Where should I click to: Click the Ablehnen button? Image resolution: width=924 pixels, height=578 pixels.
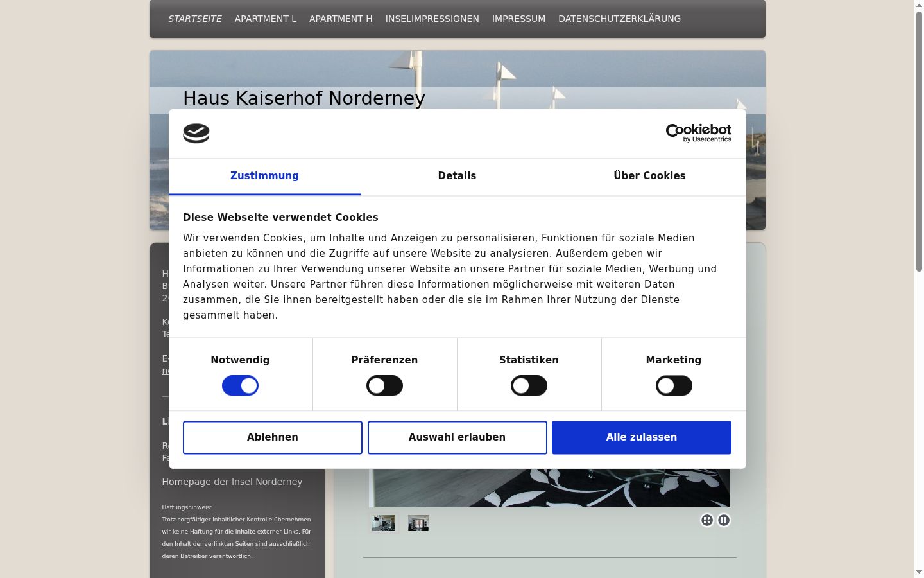tap(273, 437)
